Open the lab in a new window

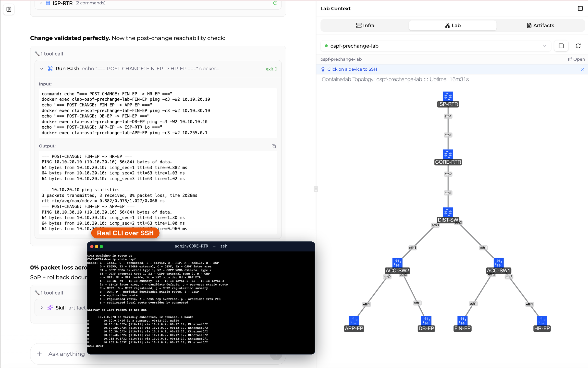pos(576,59)
